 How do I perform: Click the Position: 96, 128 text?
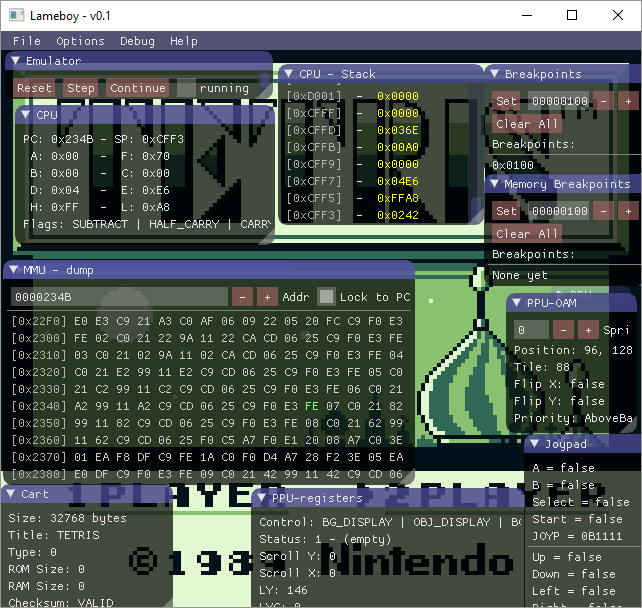point(573,350)
